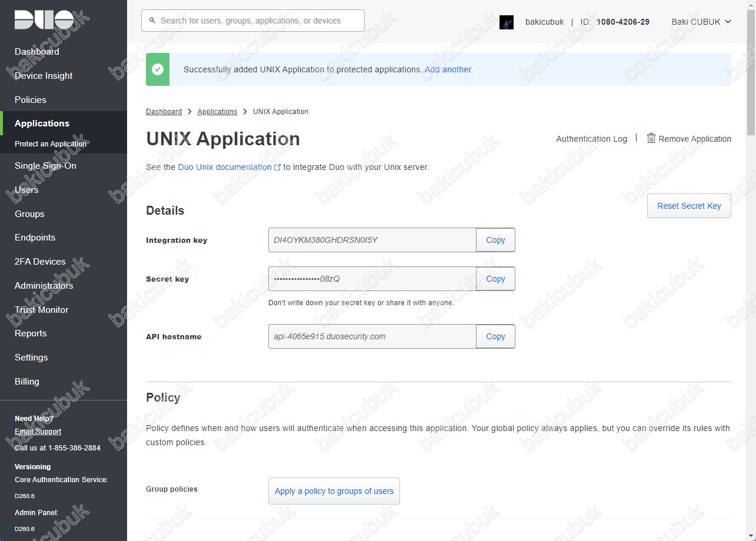Click the bakicubuk account name text
Viewport: 756px width, 541px height.
[x=545, y=22]
